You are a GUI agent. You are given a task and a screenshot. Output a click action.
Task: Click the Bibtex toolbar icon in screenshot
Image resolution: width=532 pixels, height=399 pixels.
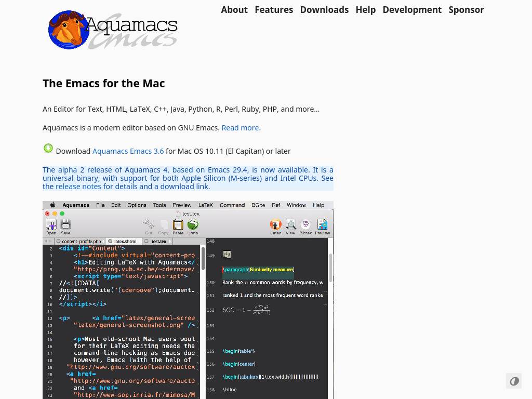pos(305,227)
